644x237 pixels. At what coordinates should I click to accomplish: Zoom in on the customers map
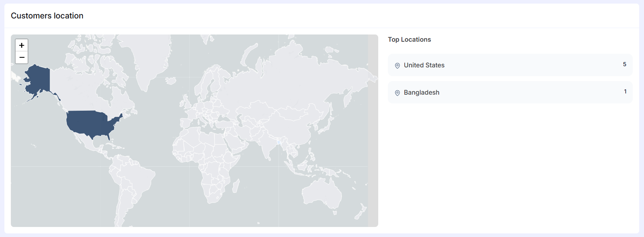coord(22,45)
